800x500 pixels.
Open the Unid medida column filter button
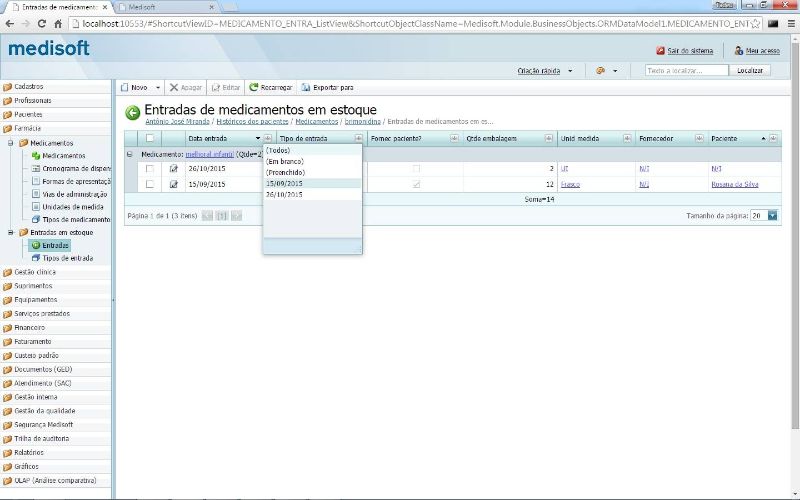628,138
